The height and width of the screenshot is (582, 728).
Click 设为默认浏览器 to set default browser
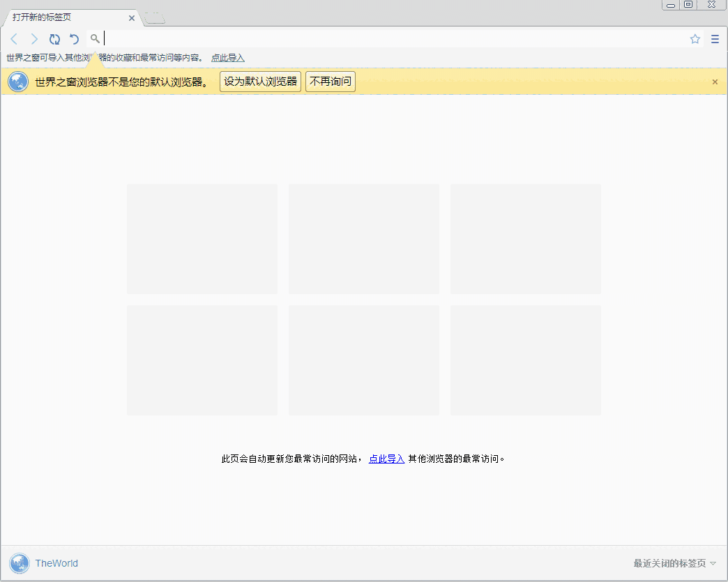tap(260, 81)
